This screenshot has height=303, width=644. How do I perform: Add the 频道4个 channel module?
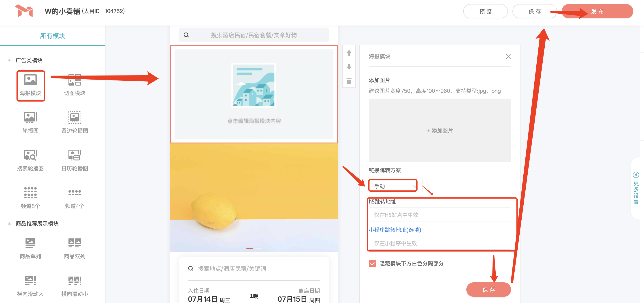75,192
